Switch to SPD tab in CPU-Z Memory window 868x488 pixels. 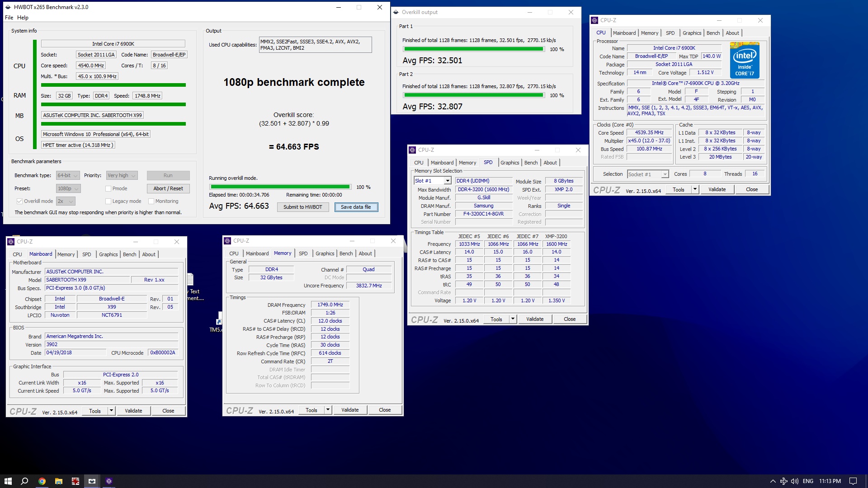tap(303, 253)
